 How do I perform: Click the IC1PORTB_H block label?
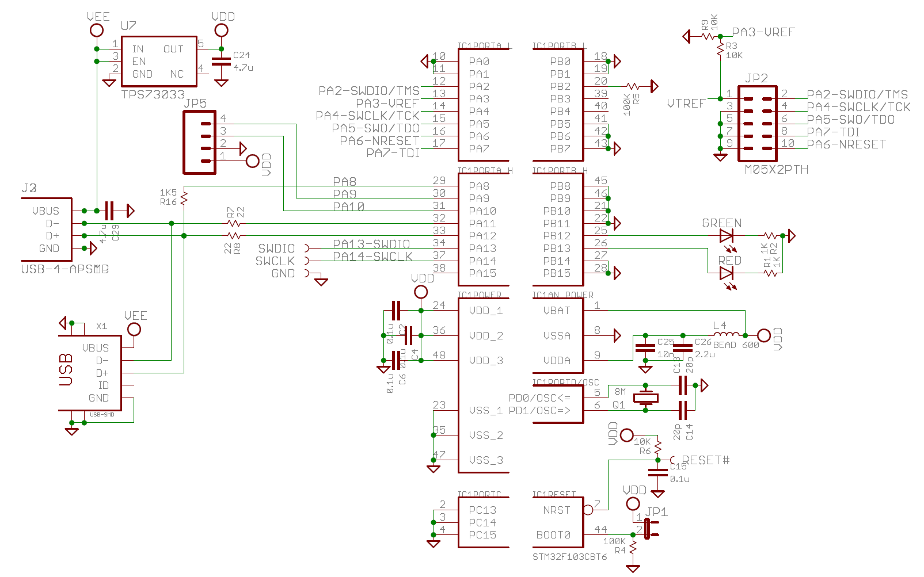pos(560,170)
